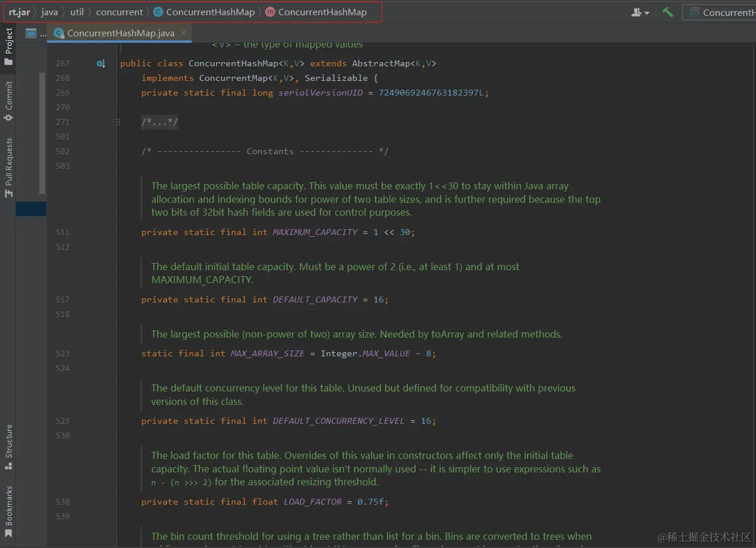Click ConcurrentHashMap in the class declaration
Viewport: 756px width, 548px height.
tap(233, 63)
